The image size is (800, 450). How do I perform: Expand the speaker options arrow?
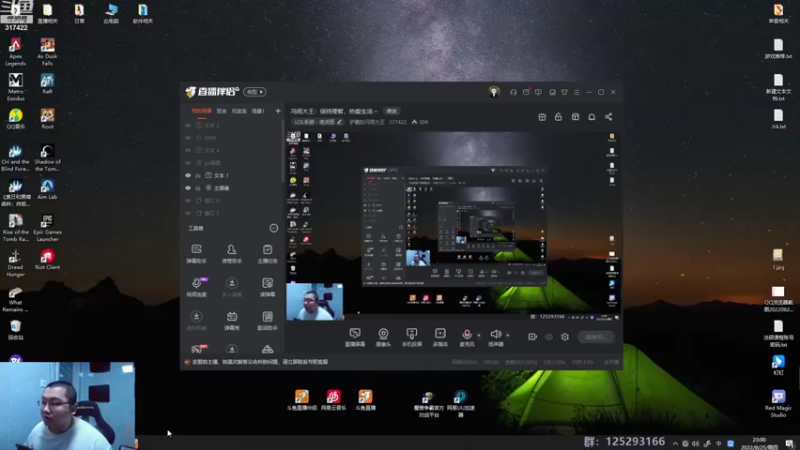click(508, 335)
